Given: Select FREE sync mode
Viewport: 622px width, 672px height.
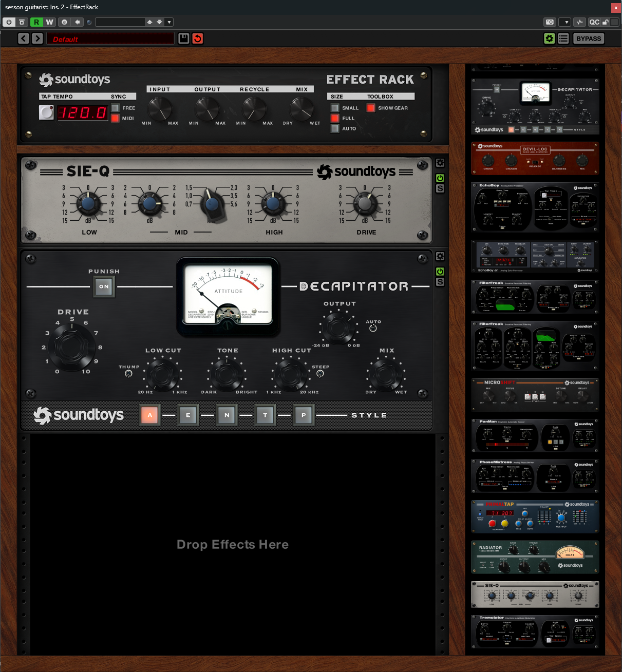Looking at the screenshot, I should 115,108.
